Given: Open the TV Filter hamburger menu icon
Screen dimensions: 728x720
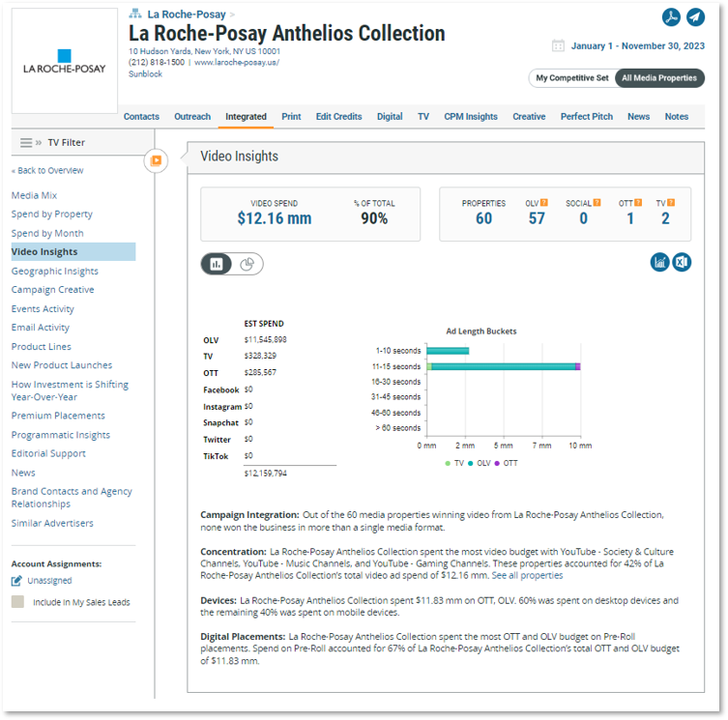Looking at the screenshot, I should 26,142.
